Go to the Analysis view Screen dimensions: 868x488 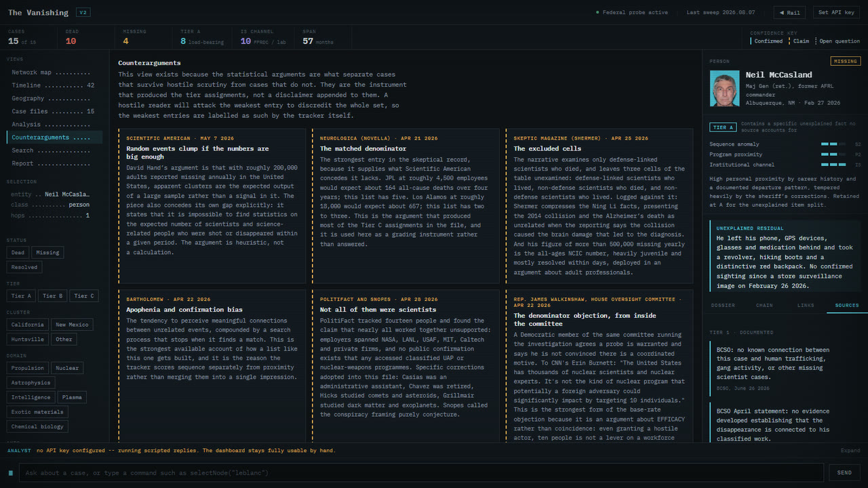[x=54, y=124]
